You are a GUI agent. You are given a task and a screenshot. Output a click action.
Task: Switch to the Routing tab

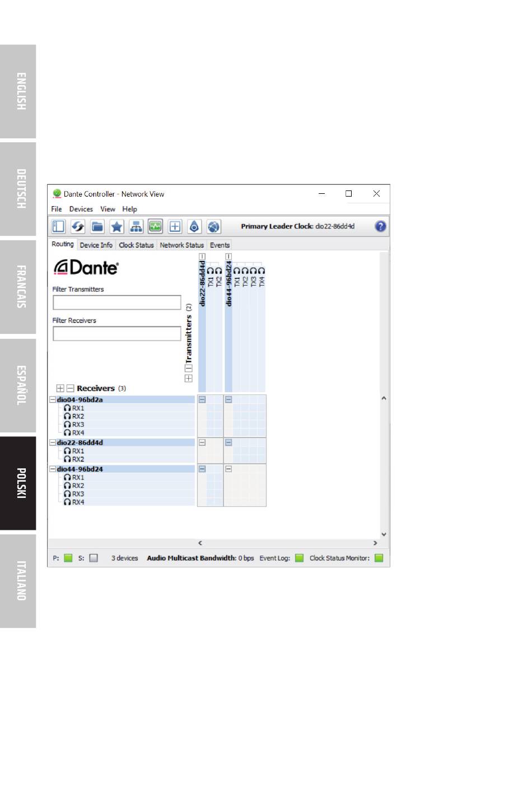tap(63, 244)
